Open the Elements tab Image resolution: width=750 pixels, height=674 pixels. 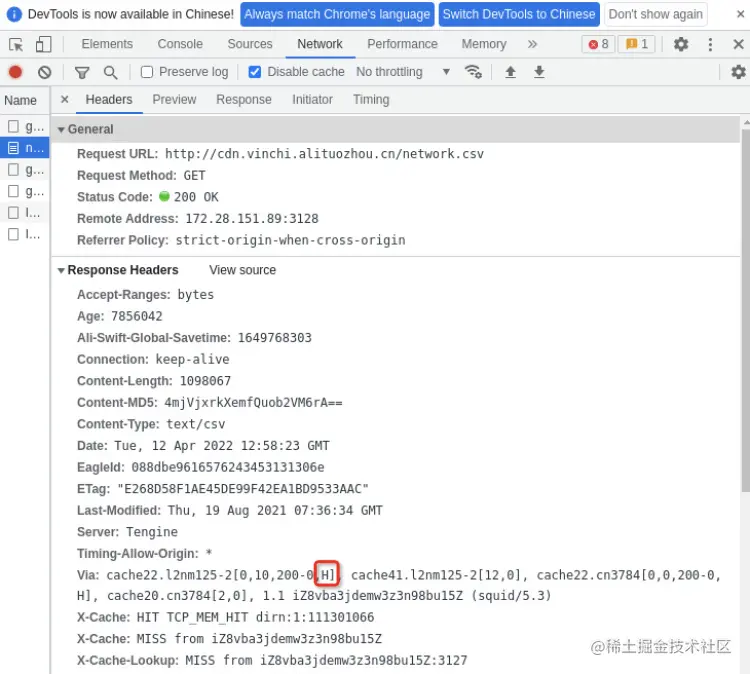click(x=107, y=44)
